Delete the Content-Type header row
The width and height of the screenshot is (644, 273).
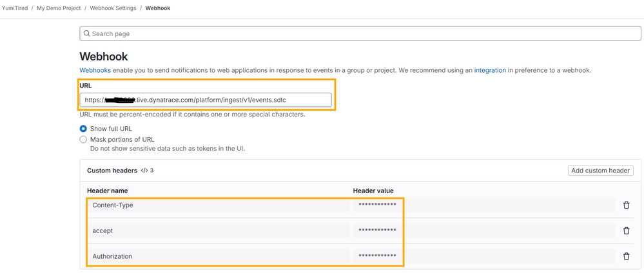point(626,205)
